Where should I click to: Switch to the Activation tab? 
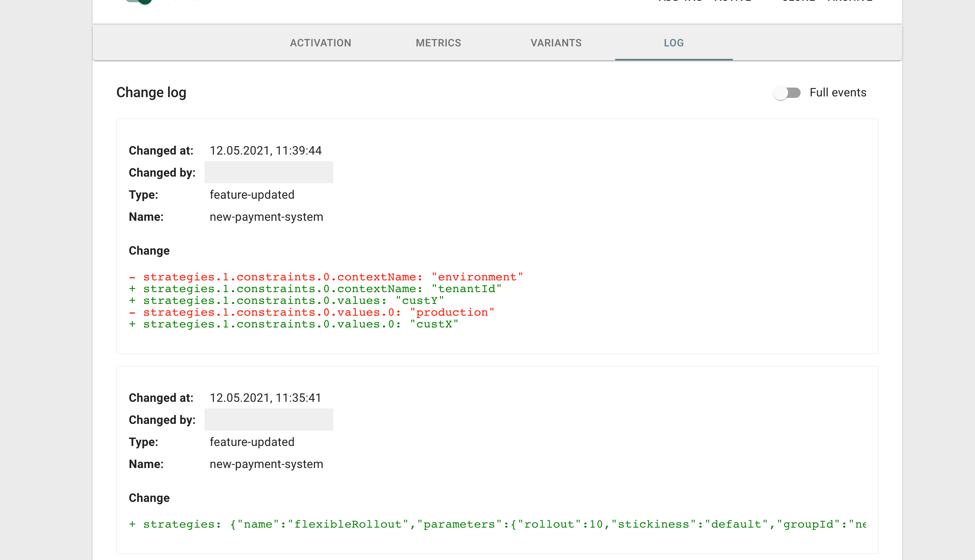point(320,43)
